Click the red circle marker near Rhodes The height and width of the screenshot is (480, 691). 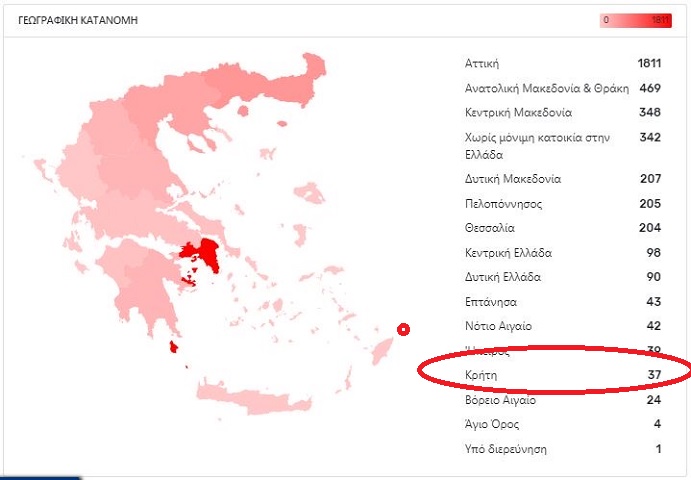click(x=403, y=329)
